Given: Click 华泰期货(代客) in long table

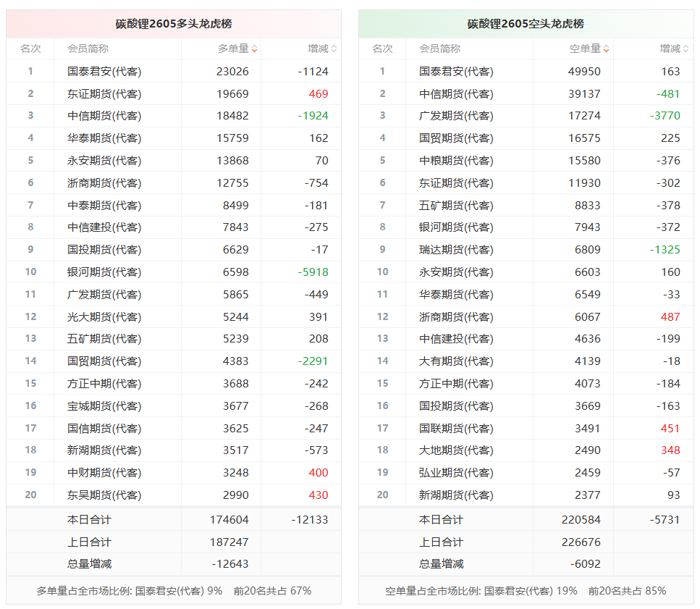Looking at the screenshot, I should click(x=104, y=138).
